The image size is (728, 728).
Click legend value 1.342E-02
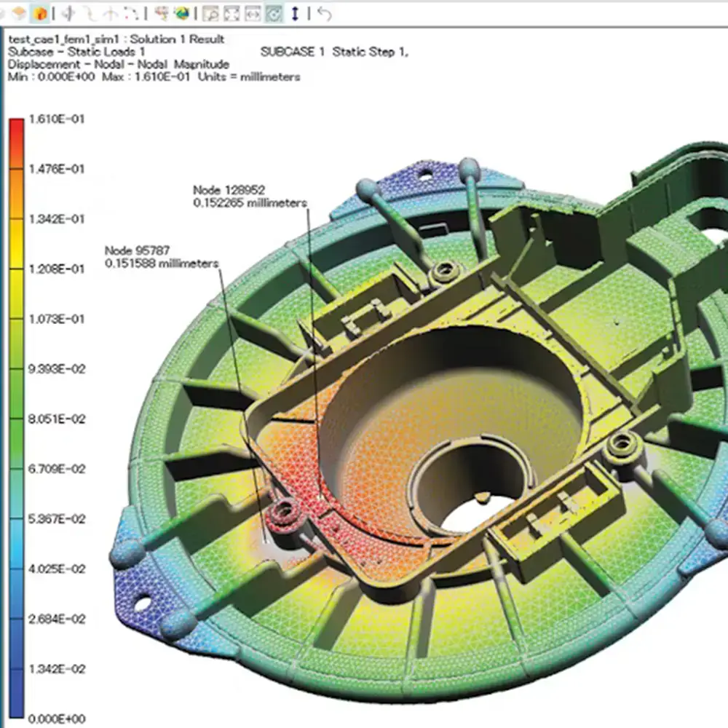pyautogui.click(x=57, y=669)
